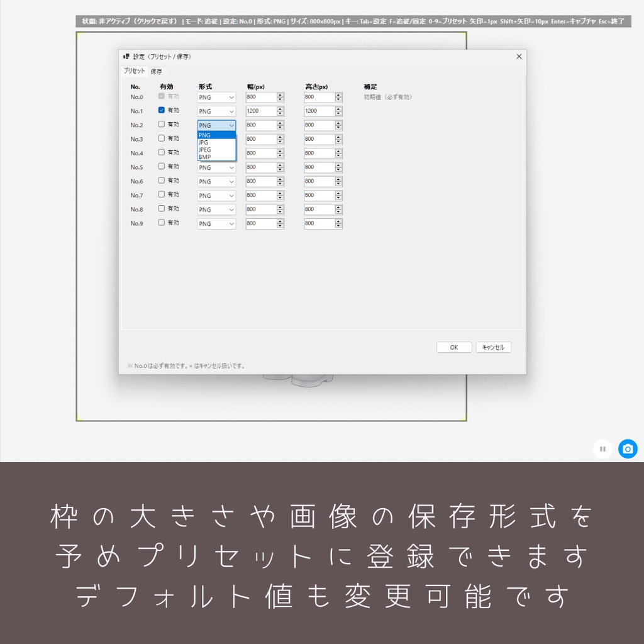
Task: Click the No.0 width spinner arrows
Action: tap(280, 97)
